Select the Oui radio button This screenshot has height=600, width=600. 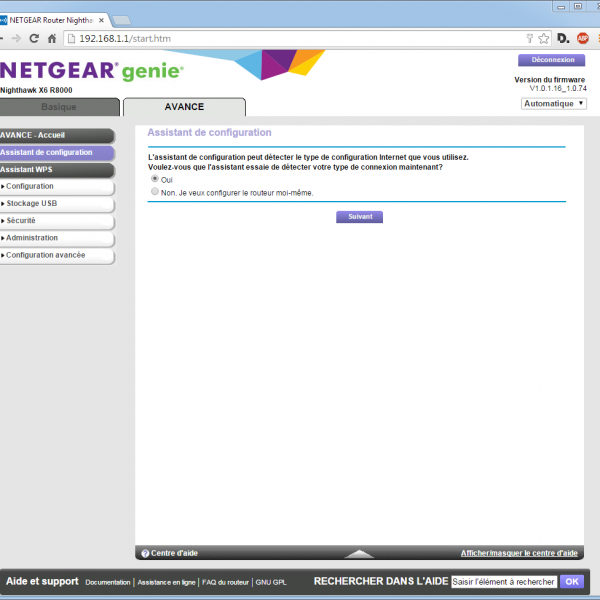tap(155, 179)
